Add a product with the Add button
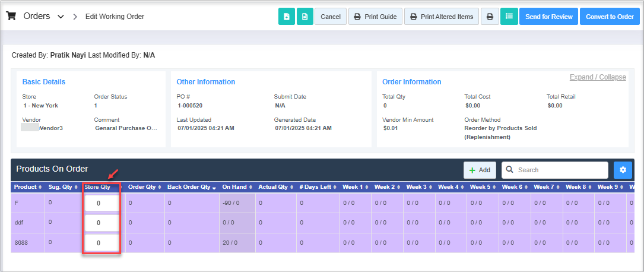Viewport: 644px width, 272px height. pyautogui.click(x=480, y=170)
